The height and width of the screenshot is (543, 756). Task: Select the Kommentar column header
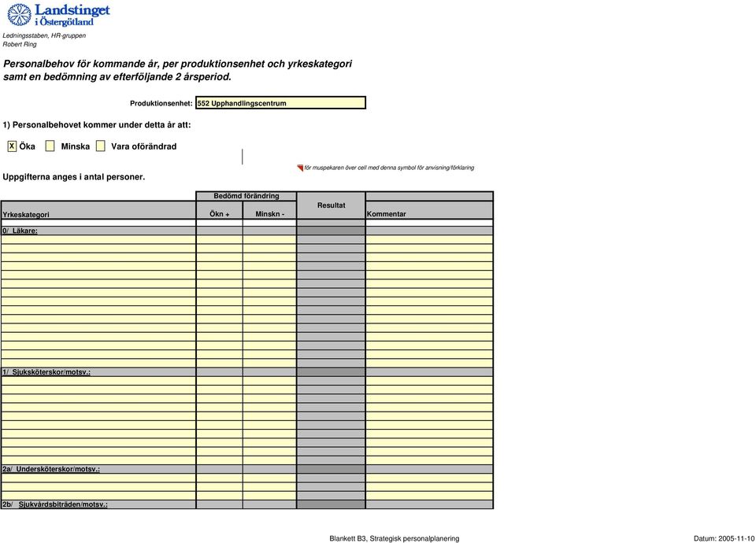point(429,210)
